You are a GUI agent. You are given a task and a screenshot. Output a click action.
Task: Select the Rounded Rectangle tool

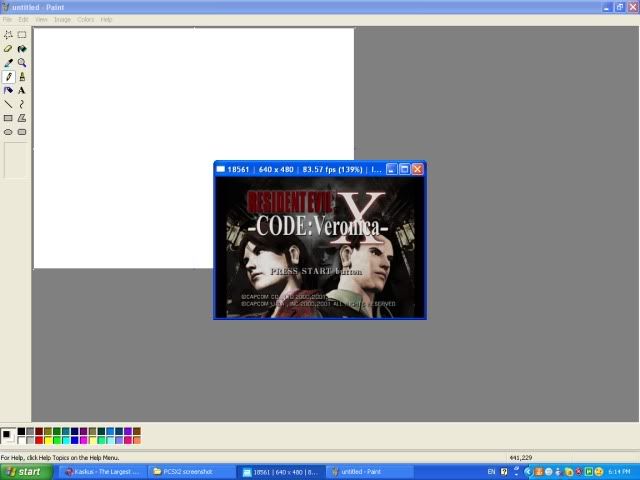click(22, 132)
